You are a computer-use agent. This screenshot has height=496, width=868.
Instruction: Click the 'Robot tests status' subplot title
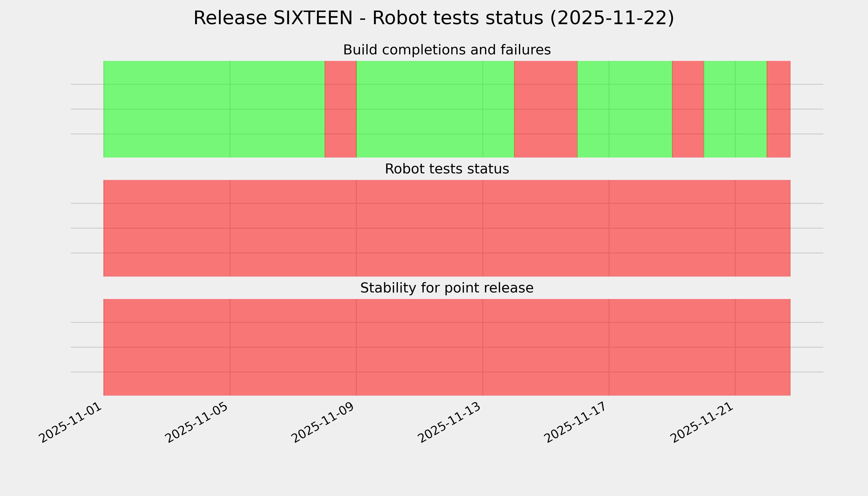(447, 169)
